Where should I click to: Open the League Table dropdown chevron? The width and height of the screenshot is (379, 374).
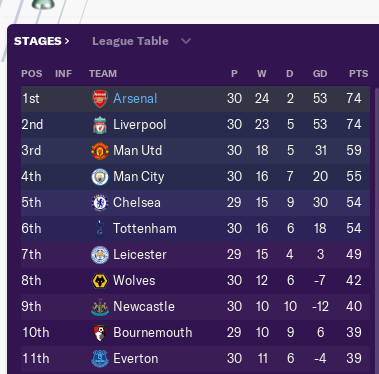pyautogui.click(x=186, y=41)
